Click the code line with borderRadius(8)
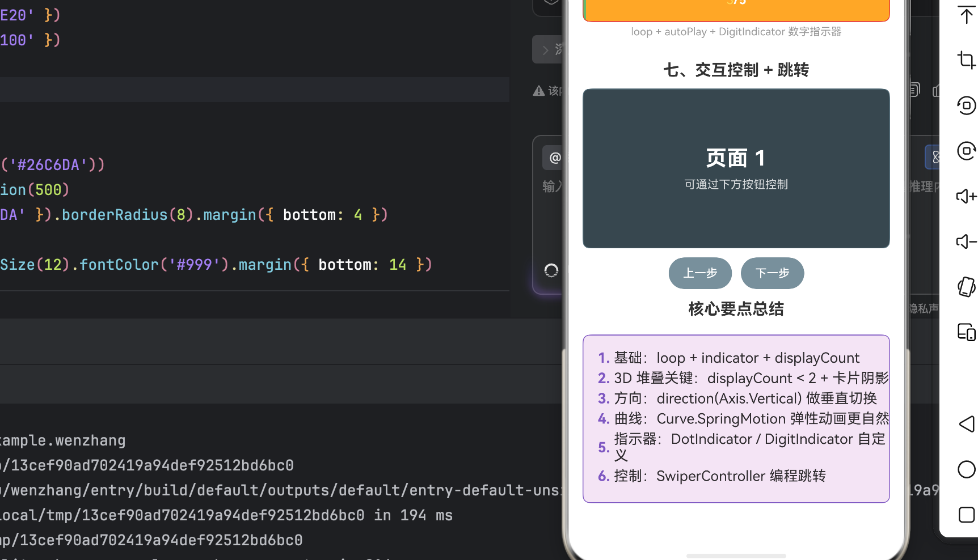 (194, 215)
